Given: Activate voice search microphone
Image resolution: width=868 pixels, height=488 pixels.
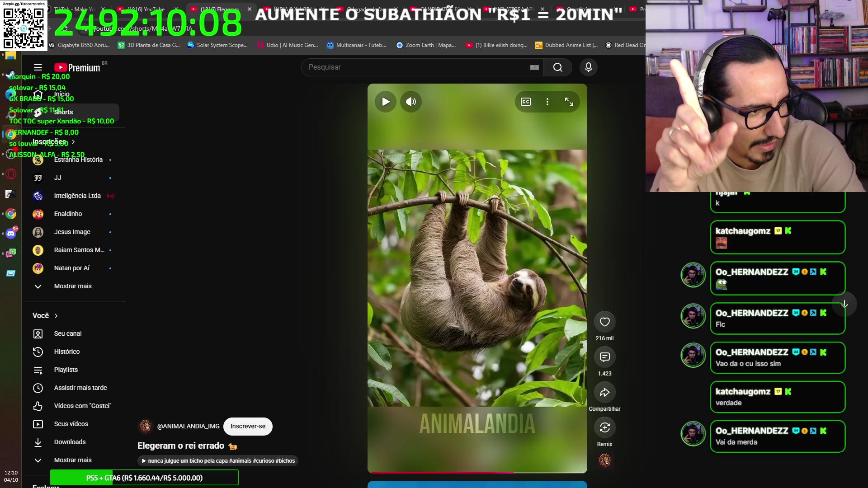Looking at the screenshot, I should click(x=588, y=67).
